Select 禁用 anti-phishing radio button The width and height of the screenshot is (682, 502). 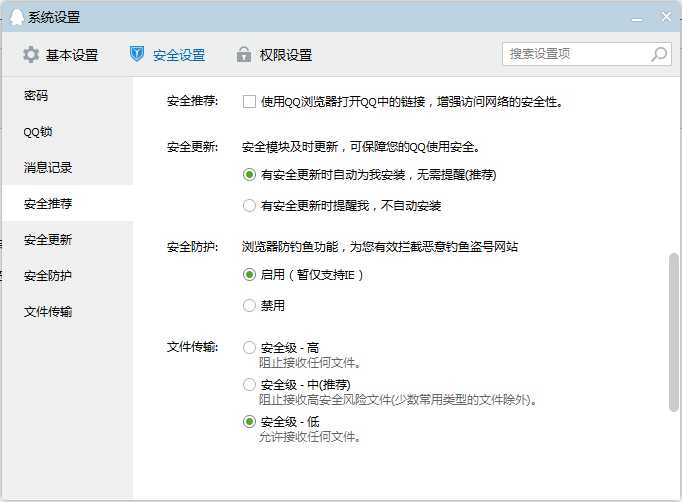[x=249, y=305]
